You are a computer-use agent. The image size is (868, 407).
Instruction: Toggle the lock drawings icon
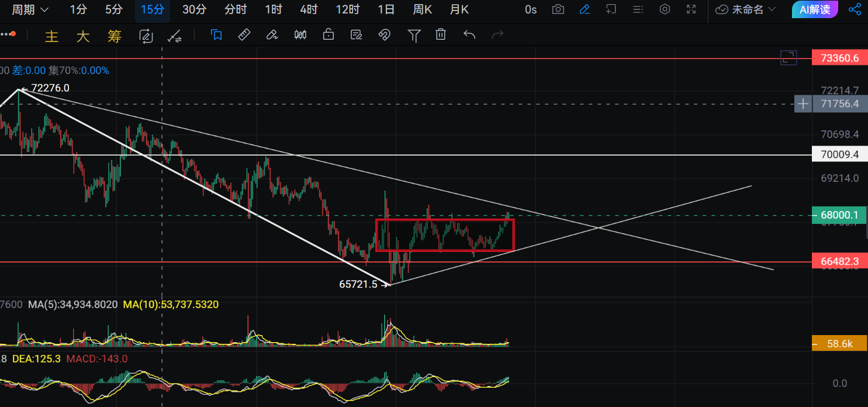pyautogui.click(x=328, y=35)
